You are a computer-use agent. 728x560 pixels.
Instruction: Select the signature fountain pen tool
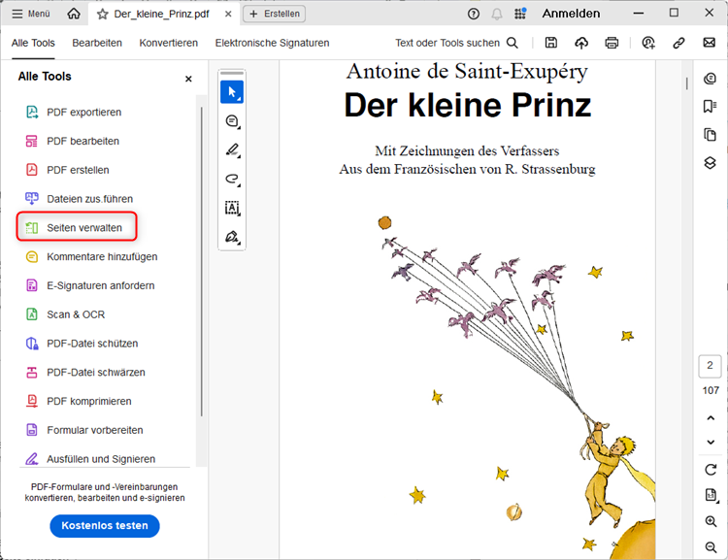click(x=232, y=237)
